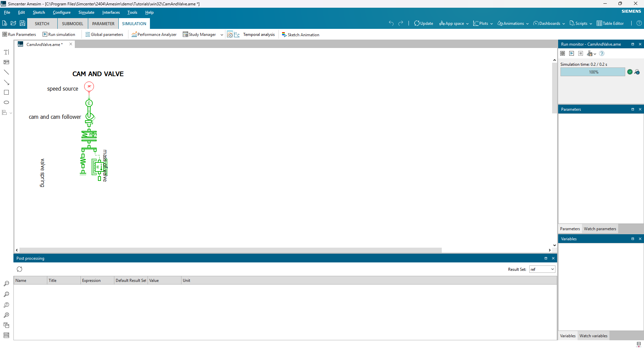644x349 pixels.
Task: Open Run Parameters settings
Action: point(19,35)
